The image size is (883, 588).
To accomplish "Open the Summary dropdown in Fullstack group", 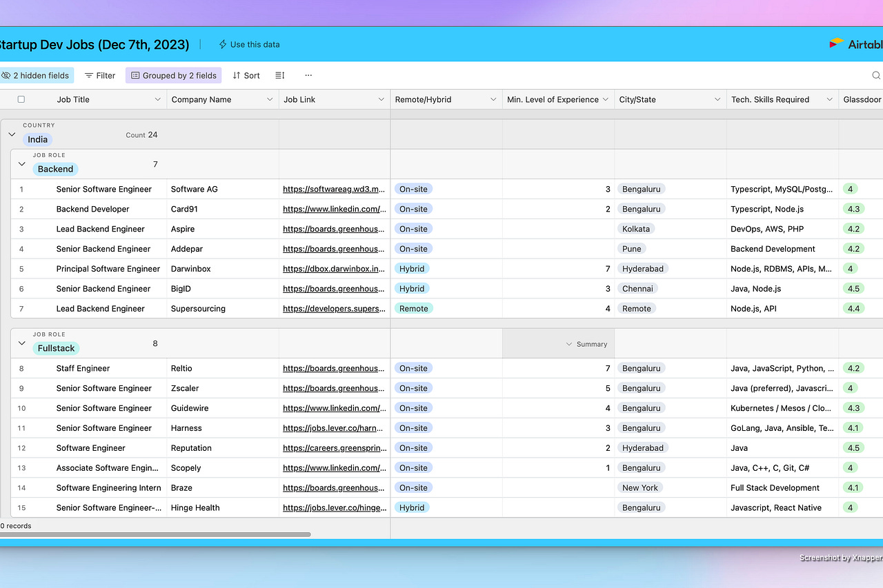I will click(x=586, y=344).
